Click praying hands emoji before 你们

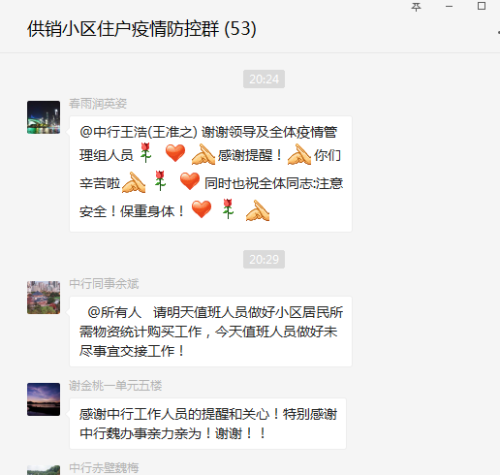click(299, 154)
